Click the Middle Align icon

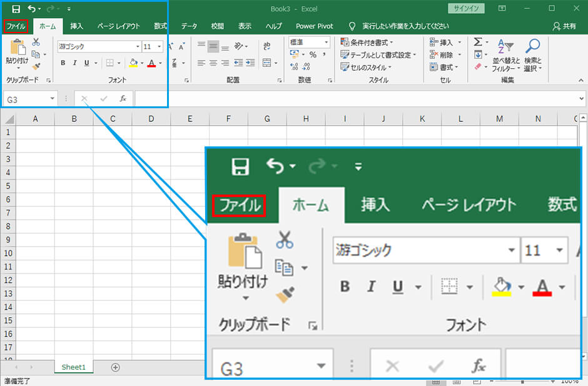pyautogui.click(x=213, y=46)
